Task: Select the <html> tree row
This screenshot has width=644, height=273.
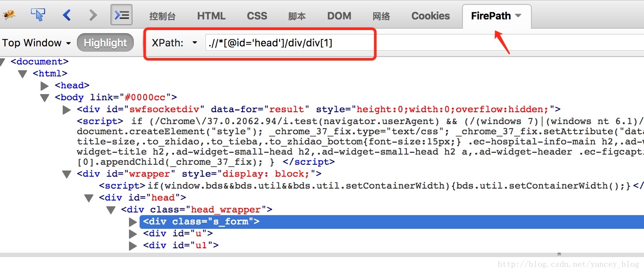Action: click(50, 73)
